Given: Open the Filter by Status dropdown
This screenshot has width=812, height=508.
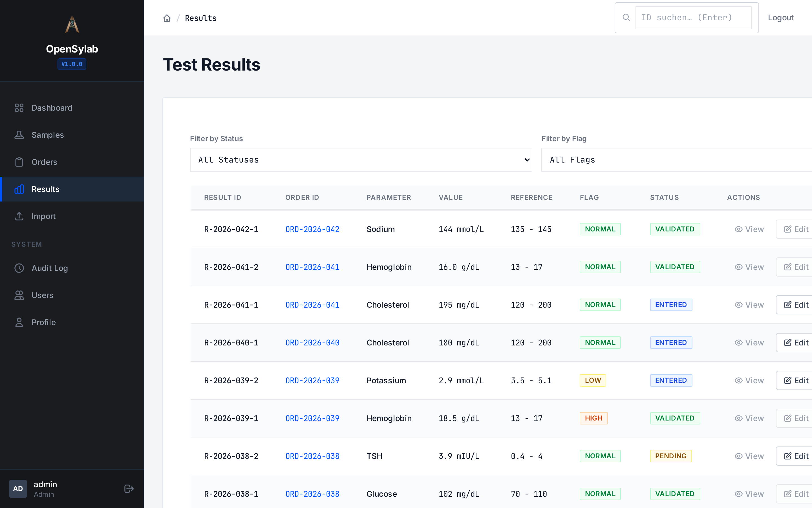Looking at the screenshot, I should 361,159.
